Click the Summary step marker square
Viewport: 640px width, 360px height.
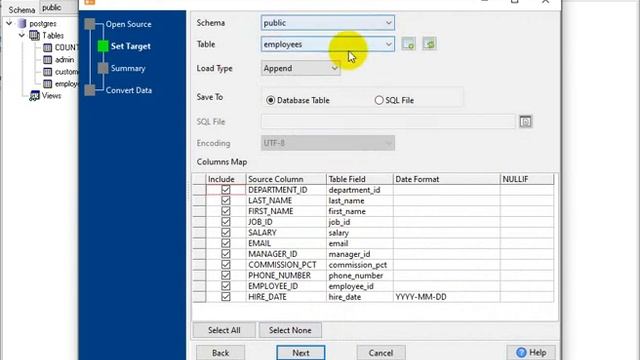pyautogui.click(x=103, y=68)
